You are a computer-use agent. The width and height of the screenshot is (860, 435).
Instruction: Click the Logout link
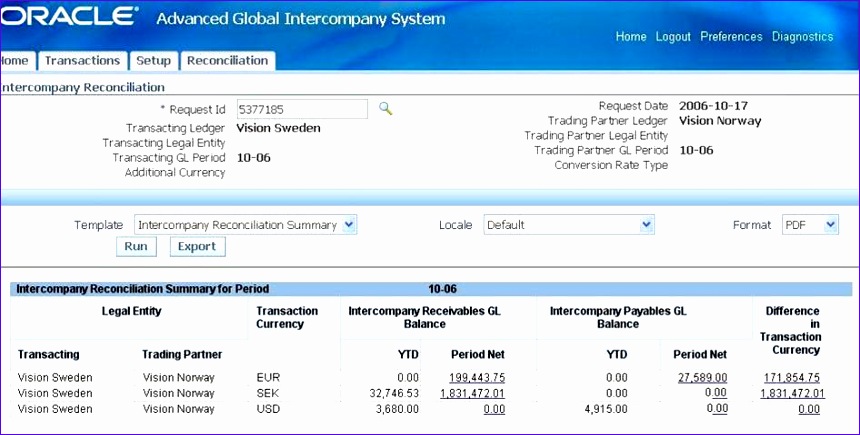click(x=673, y=37)
